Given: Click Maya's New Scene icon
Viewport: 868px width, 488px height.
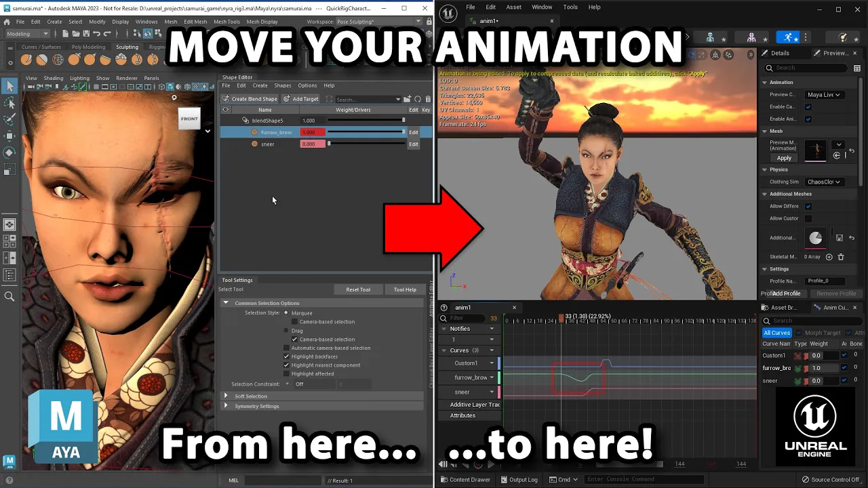Looking at the screenshot, I should (65, 34).
